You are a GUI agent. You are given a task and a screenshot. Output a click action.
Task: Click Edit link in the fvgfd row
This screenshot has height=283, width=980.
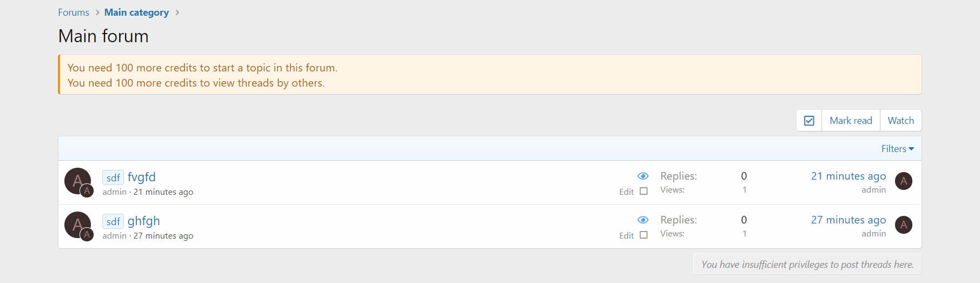626,192
